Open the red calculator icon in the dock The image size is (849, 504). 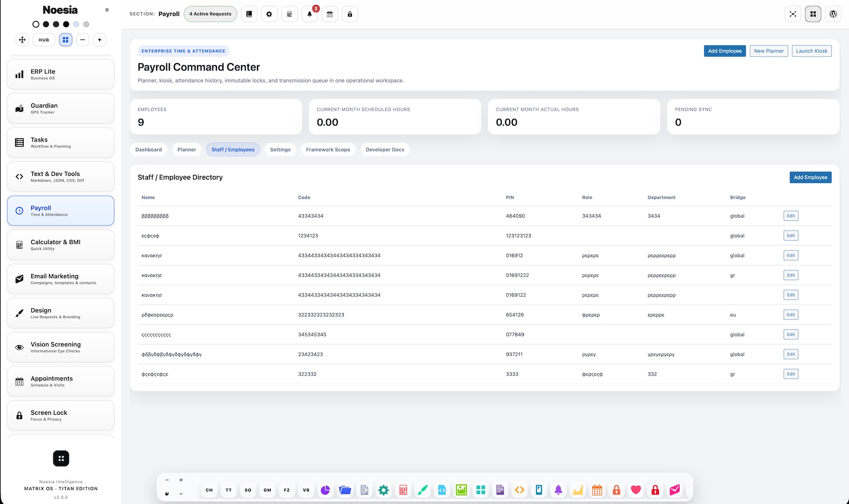403,490
